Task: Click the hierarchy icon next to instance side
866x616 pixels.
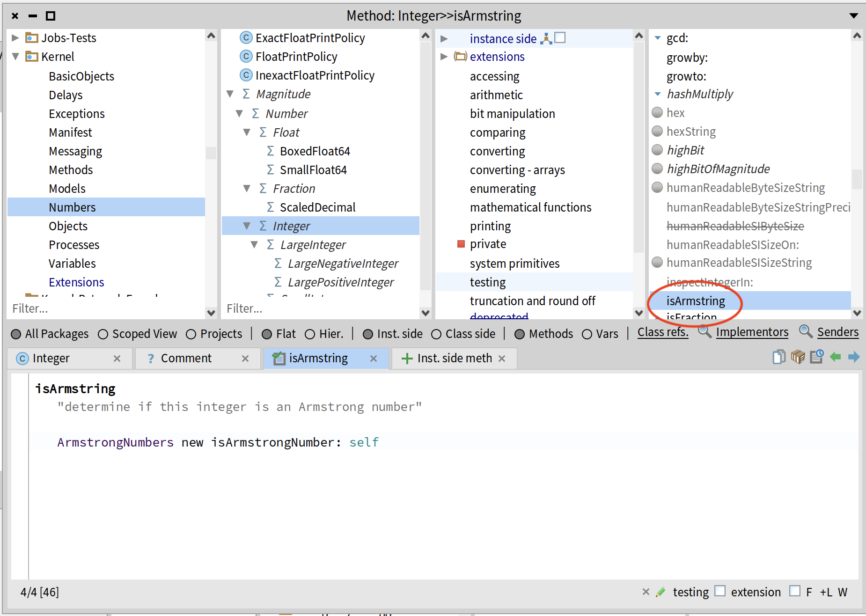Action: coord(546,38)
